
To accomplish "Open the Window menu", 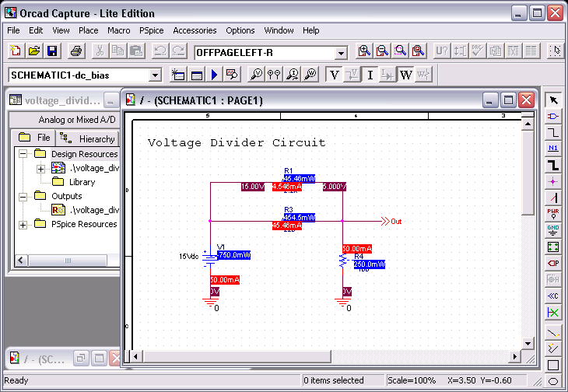I will [x=279, y=30].
